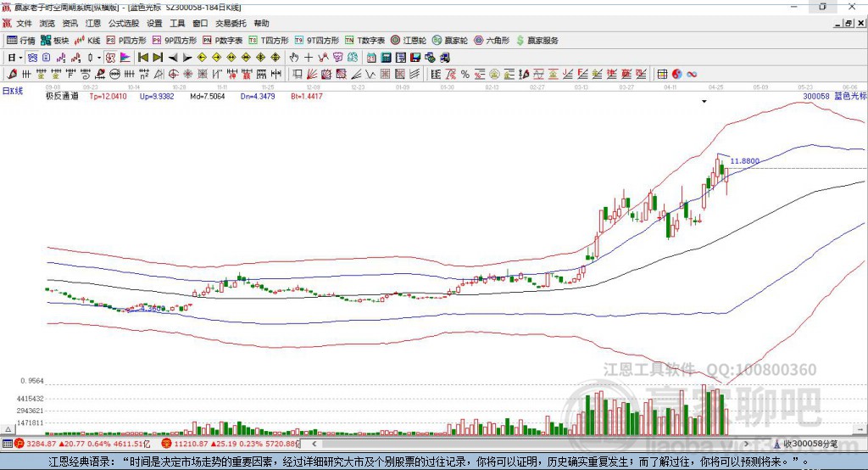Open the P数字表 tool

[223, 41]
